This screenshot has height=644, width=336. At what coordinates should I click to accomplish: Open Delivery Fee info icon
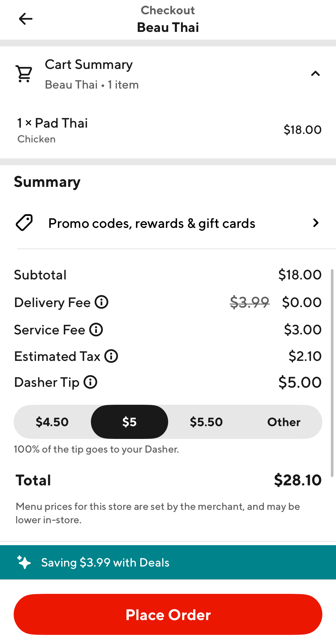(101, 302)
